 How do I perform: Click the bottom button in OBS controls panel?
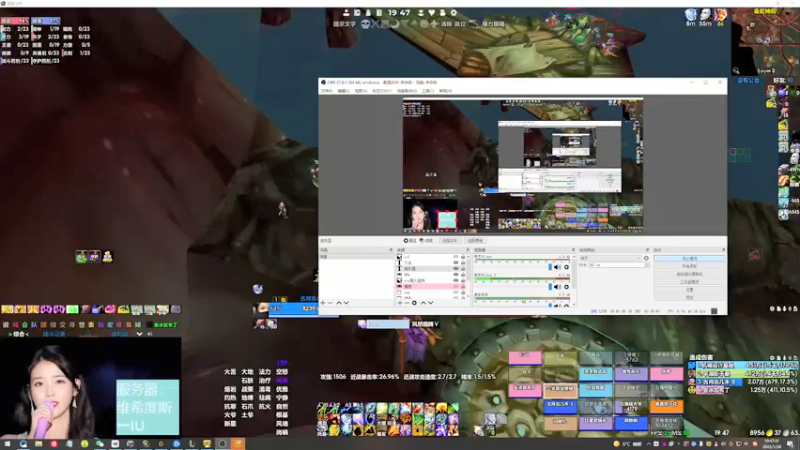point(689,297)
